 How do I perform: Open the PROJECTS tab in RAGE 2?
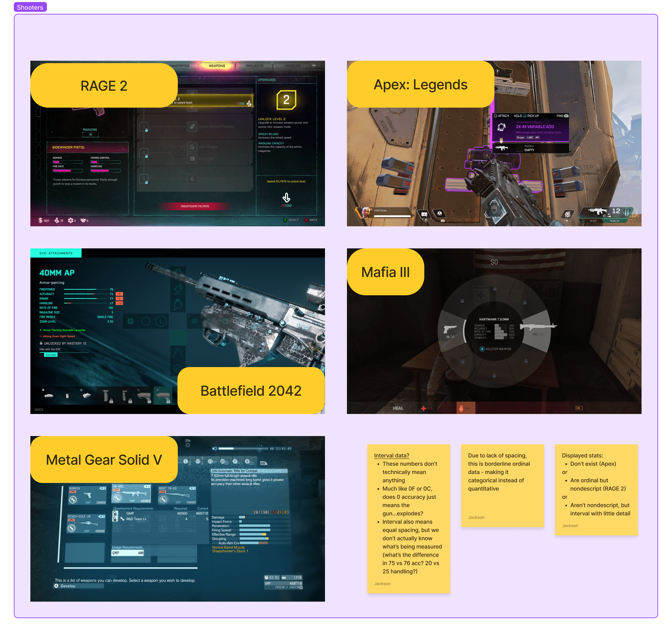click(x=255, y=66)
